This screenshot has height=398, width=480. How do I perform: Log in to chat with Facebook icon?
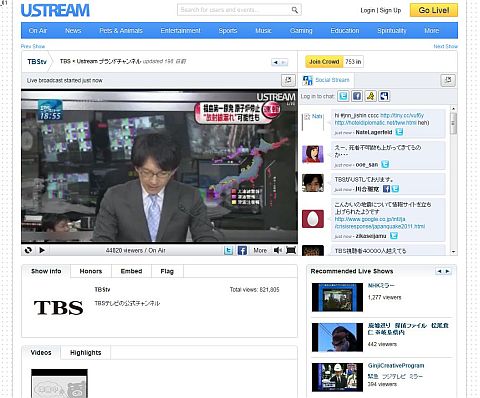(x=357, y=96)
